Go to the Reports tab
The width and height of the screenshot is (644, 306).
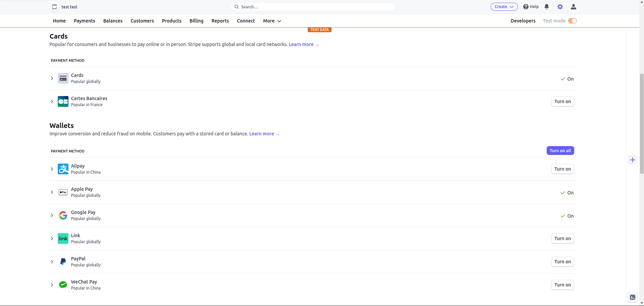(220, 21)
